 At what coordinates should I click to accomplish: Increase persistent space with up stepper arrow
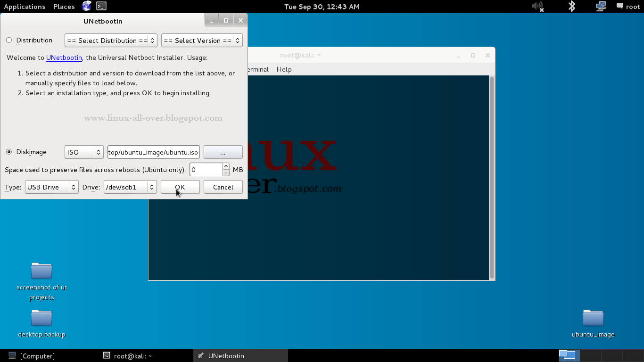tap(226, 166)
